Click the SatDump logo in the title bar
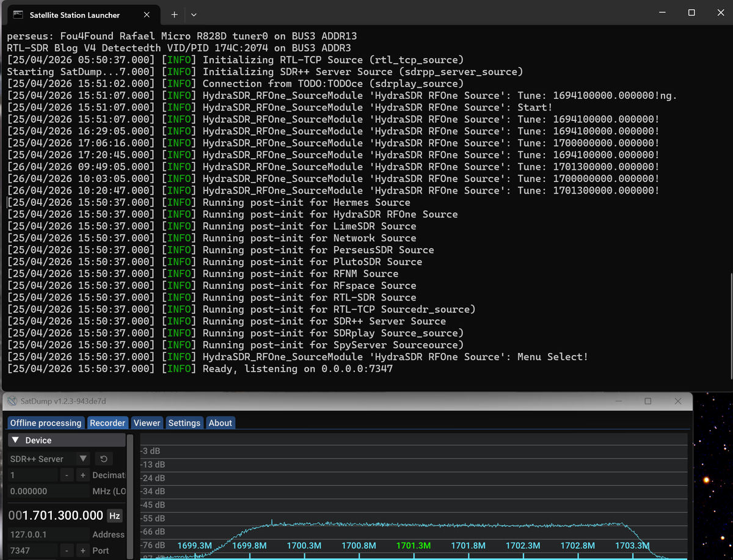 pos(12,401)
